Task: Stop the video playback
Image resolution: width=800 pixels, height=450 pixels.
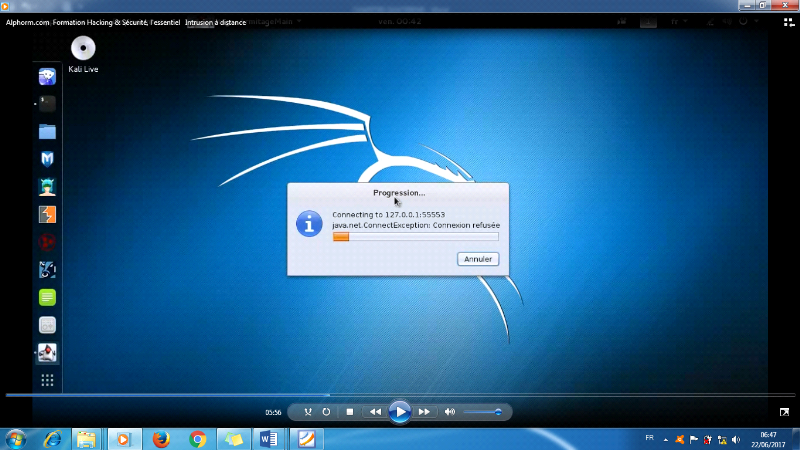Action: coord(350,412)
